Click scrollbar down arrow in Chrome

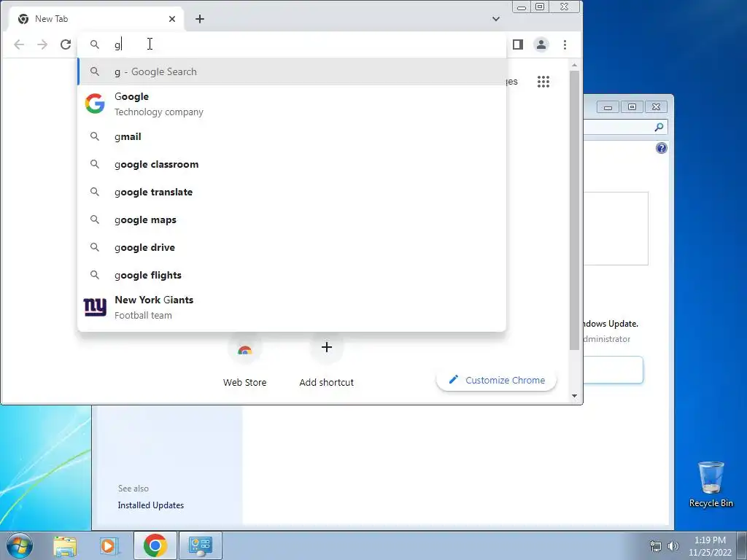575,396
